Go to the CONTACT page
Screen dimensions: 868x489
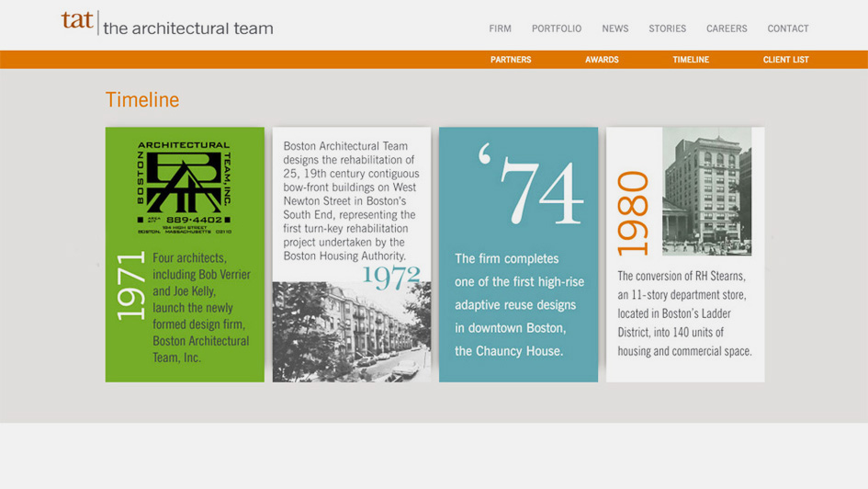tap(788, 28)
